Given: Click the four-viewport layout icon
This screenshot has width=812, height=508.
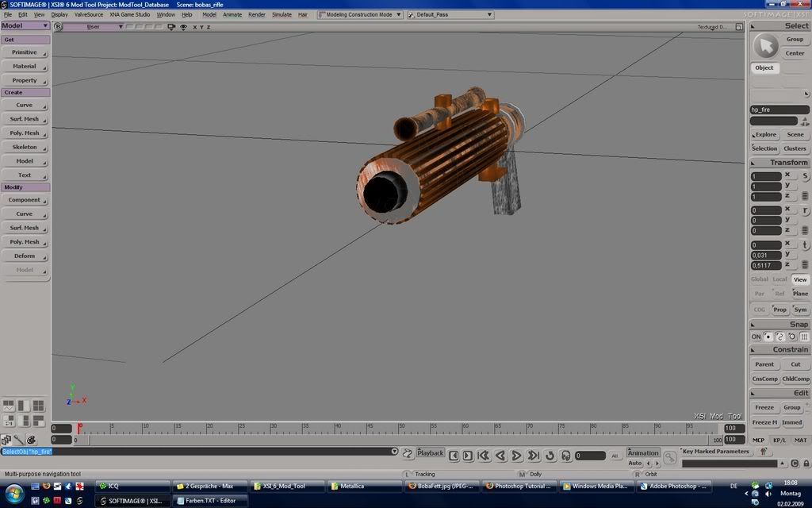Looking at the screenshot, I should (x=38, y=406).
